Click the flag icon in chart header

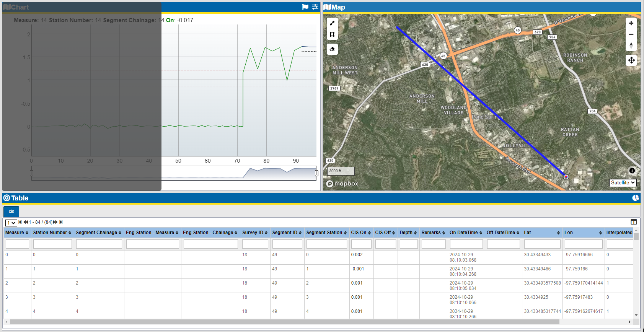coord(305,7)
